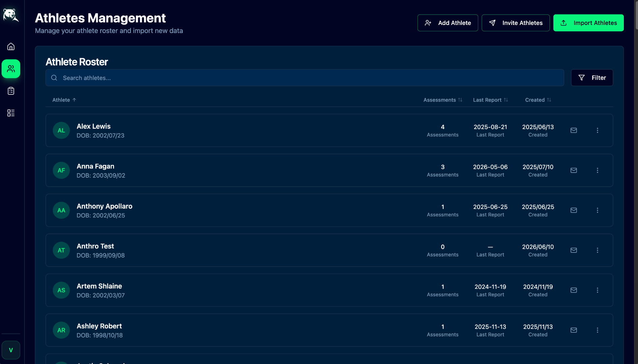Viewport: 638px width, 364px height.
Task: Click the AL avatar of Alex Lewis
Action: pyautogui.click(x=61, y=130)
